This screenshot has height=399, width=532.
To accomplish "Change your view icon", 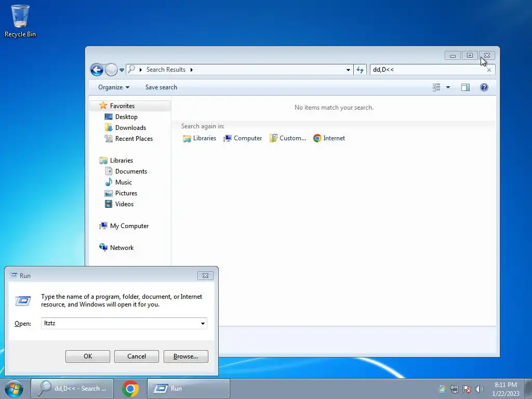I will [436, 87].
